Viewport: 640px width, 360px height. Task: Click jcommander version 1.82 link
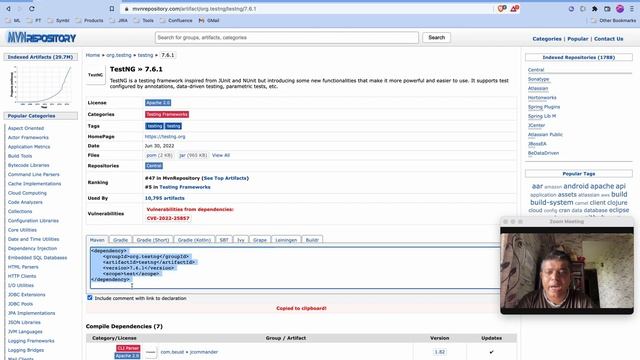(440, 352)
